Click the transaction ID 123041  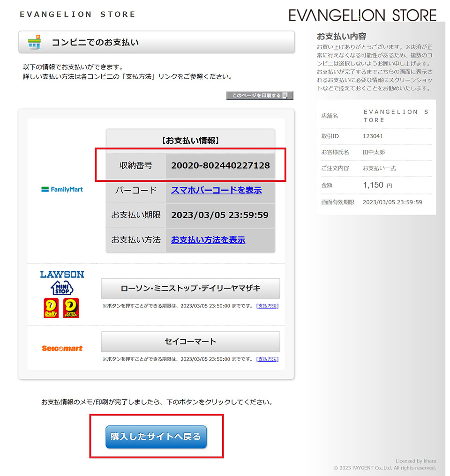(x=373, y=136)
